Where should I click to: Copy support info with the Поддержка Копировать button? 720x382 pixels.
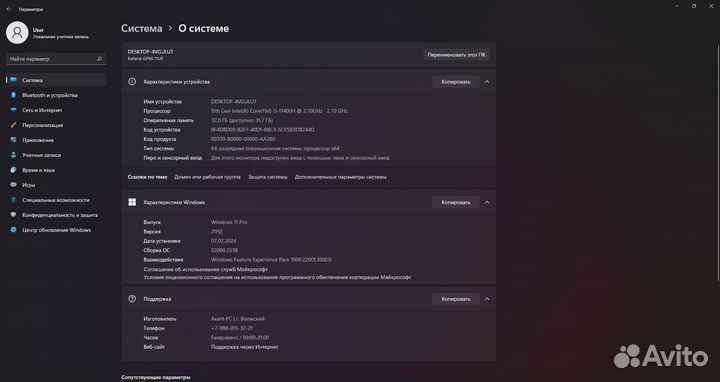click(x=456, y=299)
